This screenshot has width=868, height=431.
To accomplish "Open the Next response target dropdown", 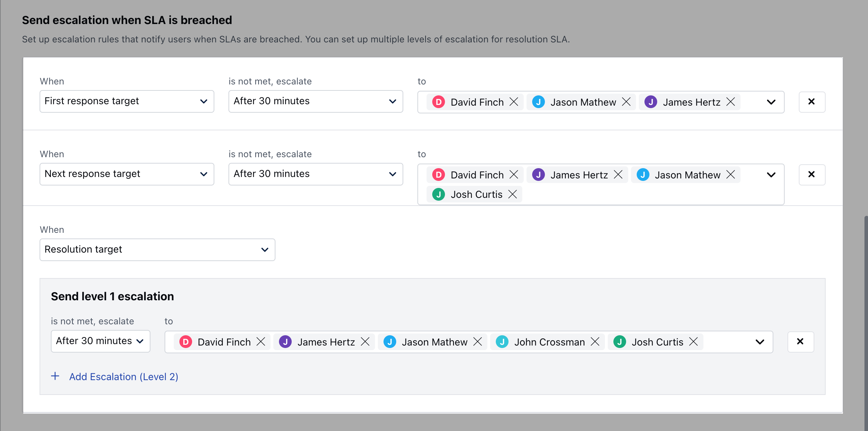I will point(204,174).
